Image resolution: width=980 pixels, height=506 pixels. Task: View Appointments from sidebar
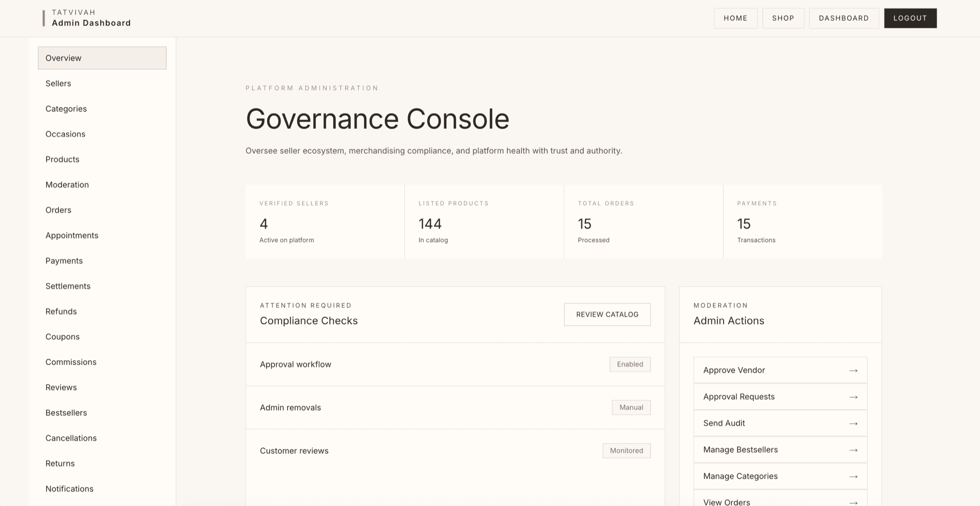point(102,235)
